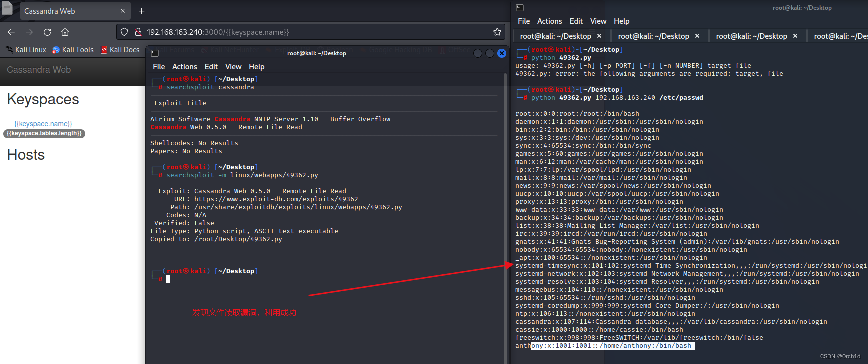The image size is (868, 364).
Task: Open Kali Linux bookmark
Action: click(x=26, y=50)
